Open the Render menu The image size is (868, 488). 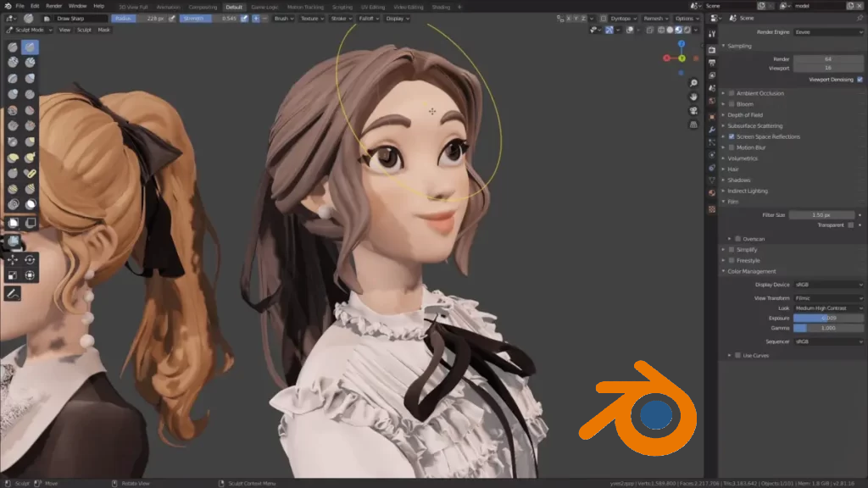pyautogui.click(x=53, y=6)
